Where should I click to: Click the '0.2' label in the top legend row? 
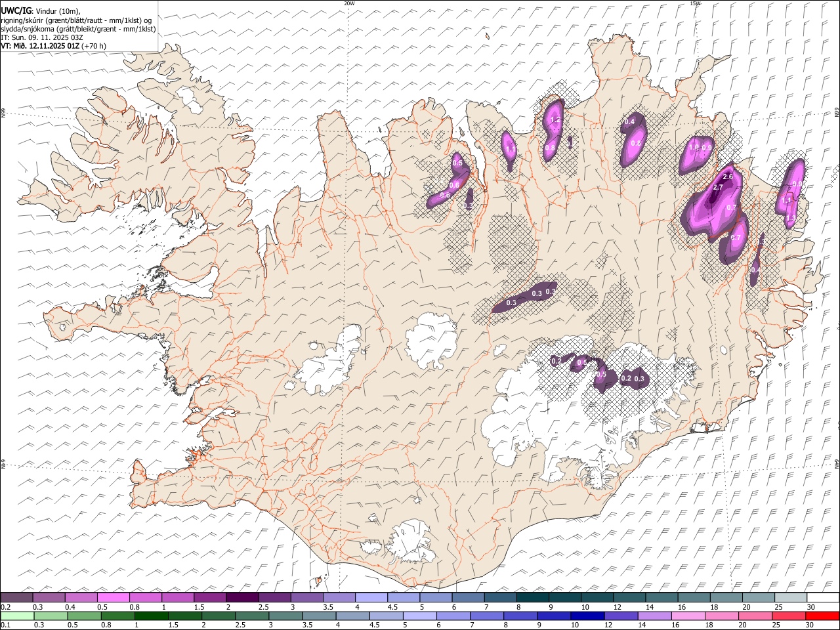(x=5, y=606)
